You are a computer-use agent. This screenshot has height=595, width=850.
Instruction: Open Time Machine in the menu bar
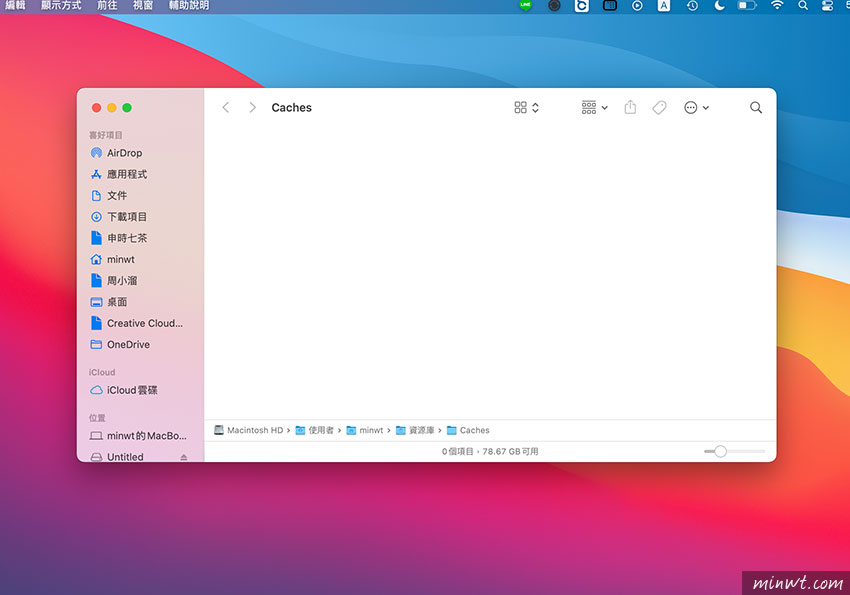[692, 5]
